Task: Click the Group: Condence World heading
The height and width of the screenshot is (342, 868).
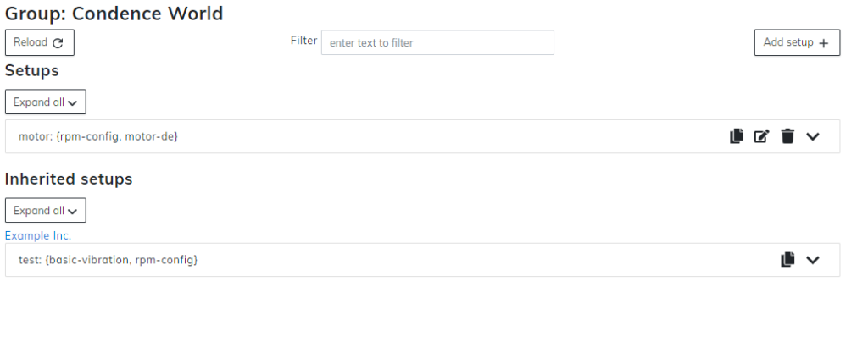Action: (x=114, y=14)
